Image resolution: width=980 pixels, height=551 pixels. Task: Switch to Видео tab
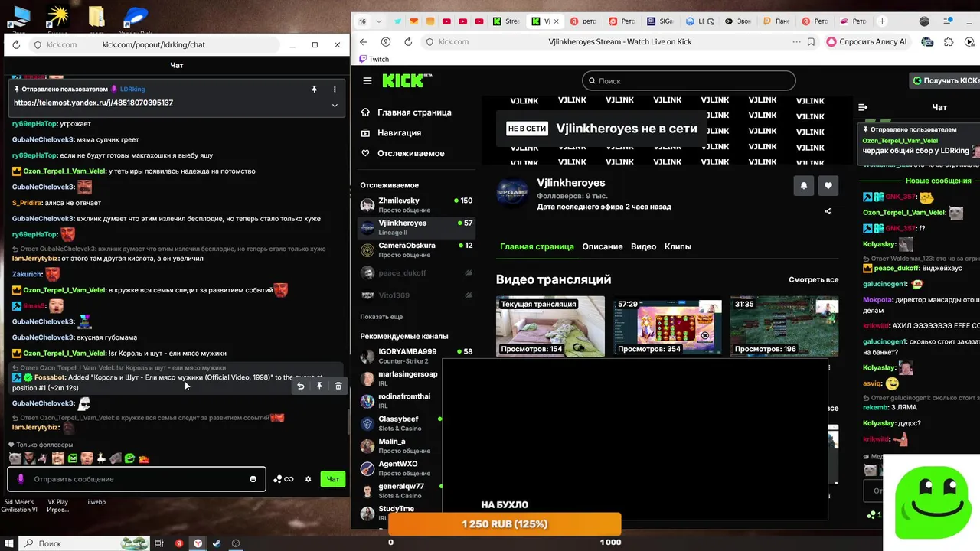pyautogui.click(x=643, y=246)
